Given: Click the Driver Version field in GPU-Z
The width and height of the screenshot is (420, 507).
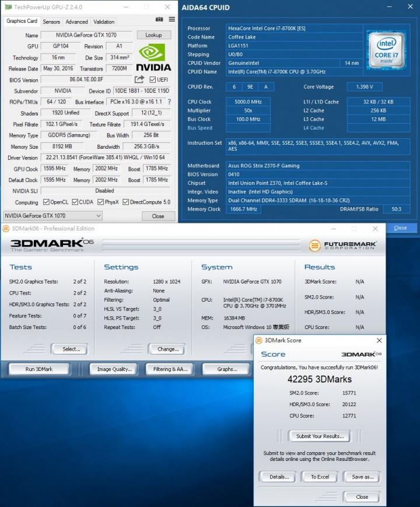Looking at the screenshot, I should (x=106, y=158).
